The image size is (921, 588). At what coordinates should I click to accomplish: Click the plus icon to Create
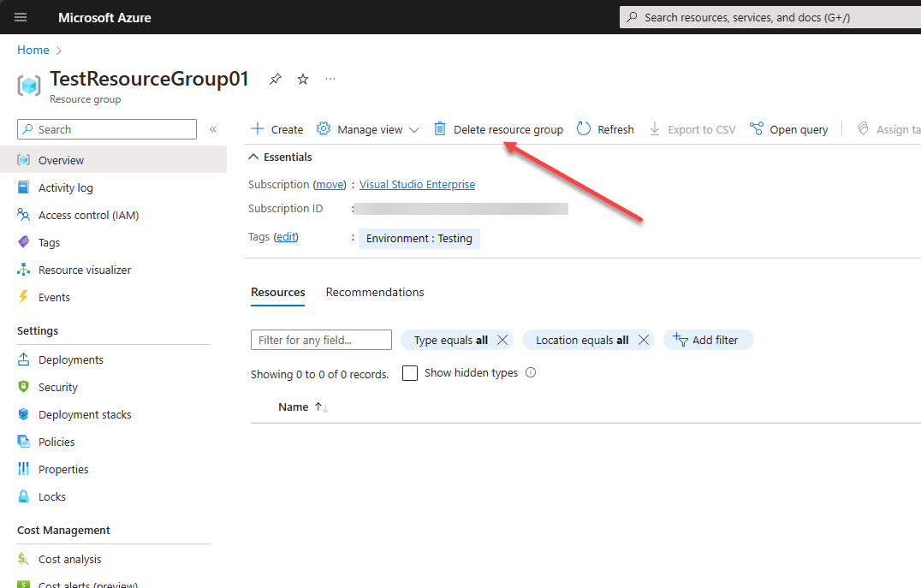(258, 128)
